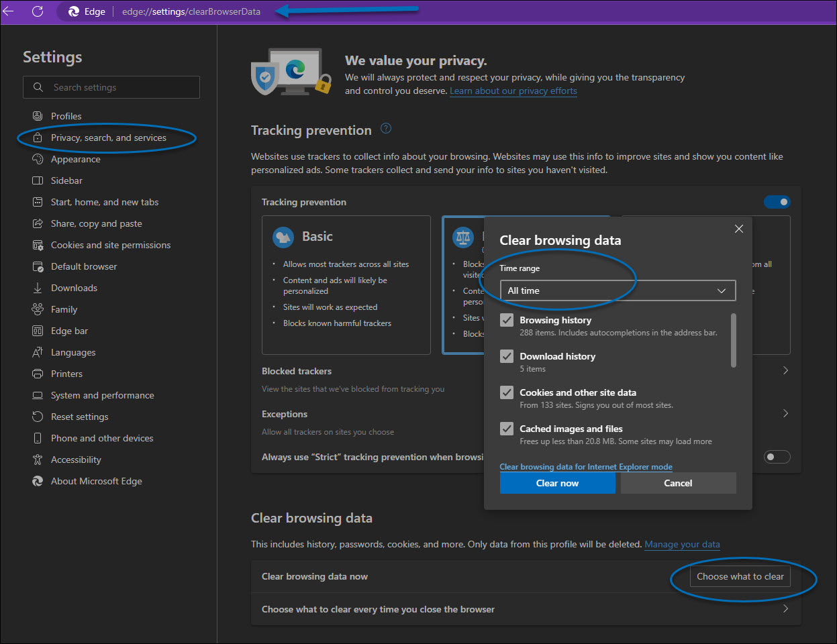Click the Search settings input field
Image resolution: width=837 pixels, height=644 pixels.
[111, 87]
